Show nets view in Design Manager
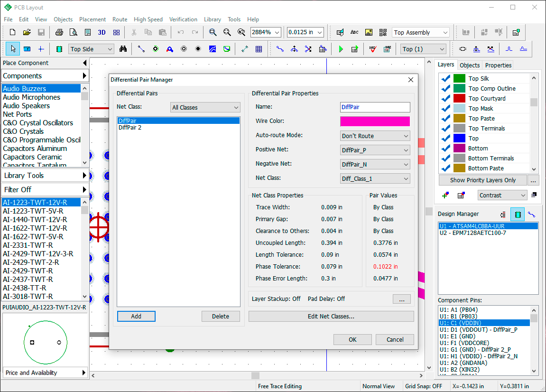Screen dimensions: 546x392 (531, 215)
